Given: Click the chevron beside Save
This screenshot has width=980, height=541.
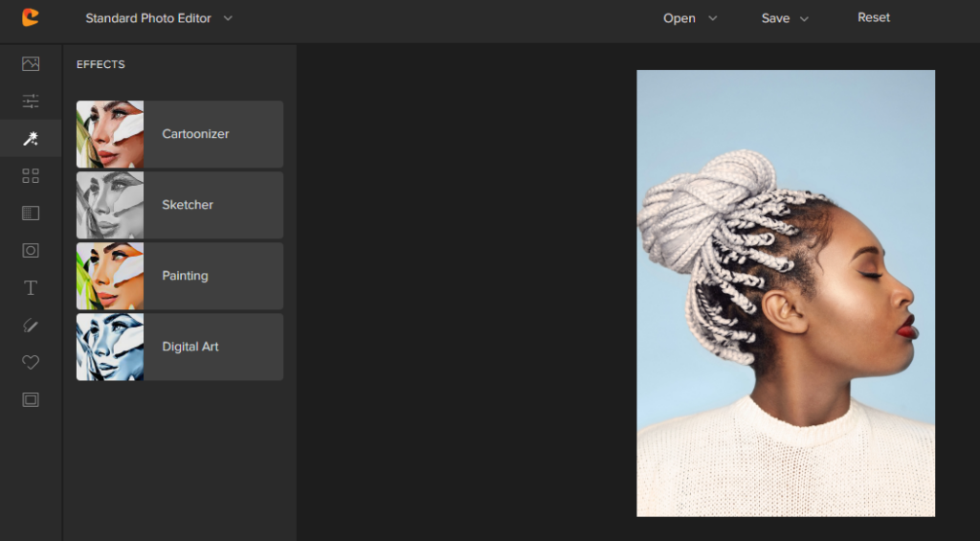Looking at the screenshot, I should pos(804,19).
